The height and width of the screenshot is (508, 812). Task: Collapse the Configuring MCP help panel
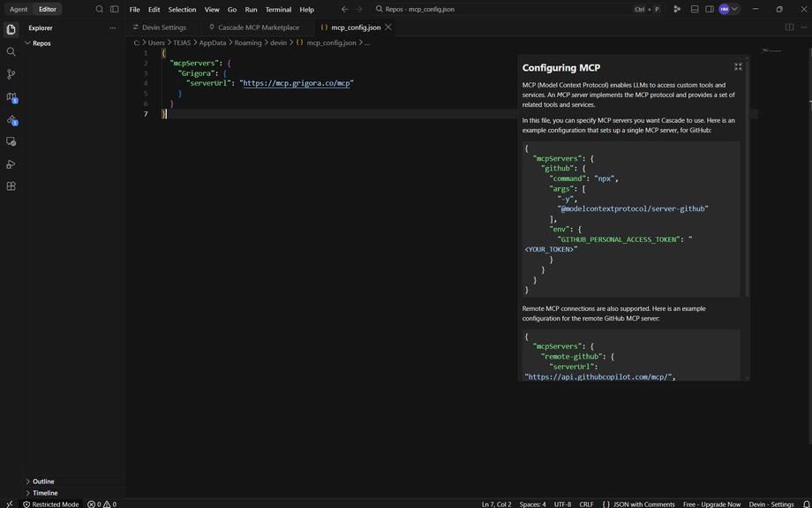[x=738, y=67]
